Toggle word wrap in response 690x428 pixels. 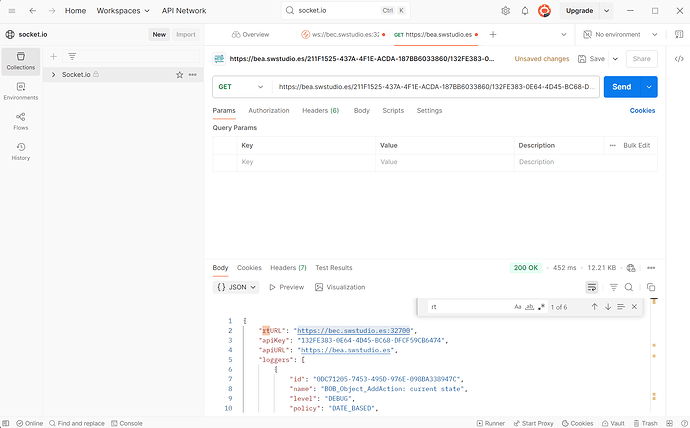[x=592, y=287]
